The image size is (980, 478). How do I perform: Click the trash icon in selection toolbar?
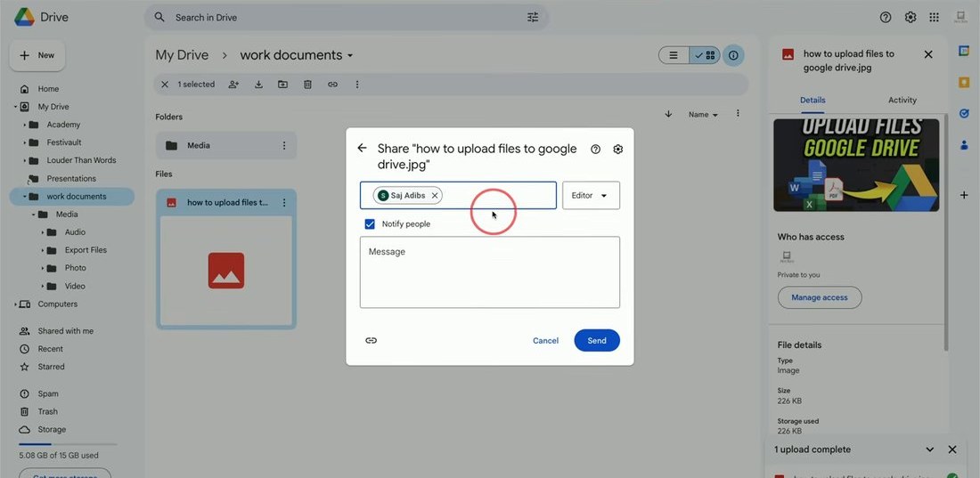point(307,85)
